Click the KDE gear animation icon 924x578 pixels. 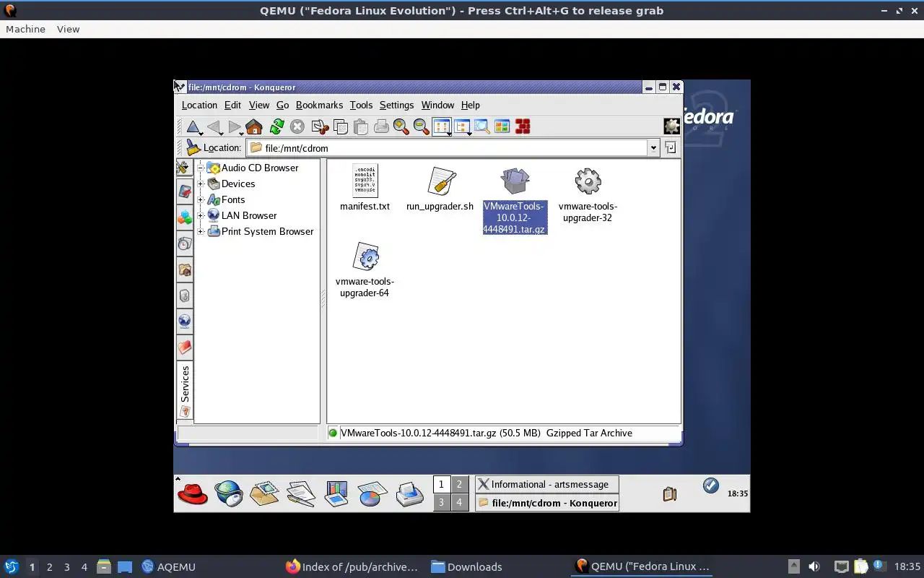[x=671, y=126]
